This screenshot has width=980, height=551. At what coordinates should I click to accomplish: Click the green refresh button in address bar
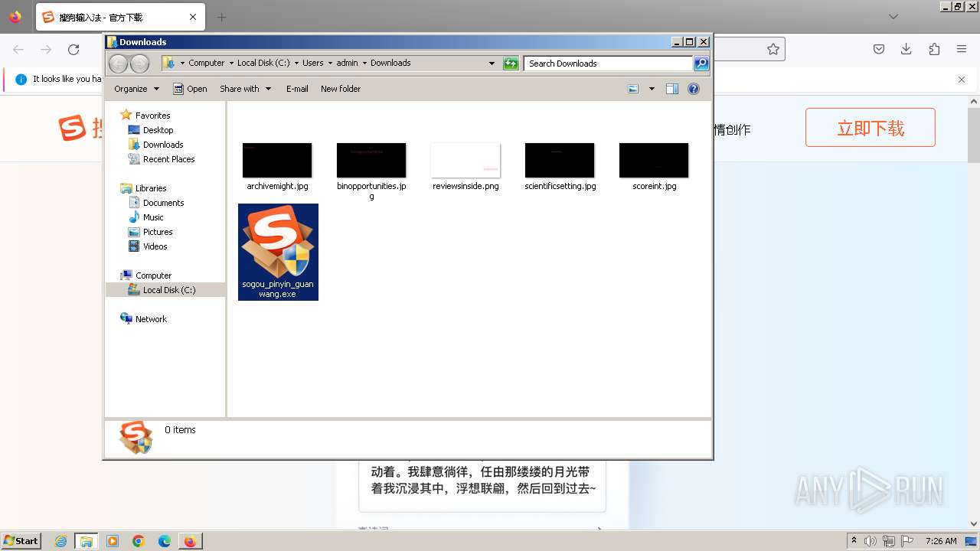coord(511,64)
